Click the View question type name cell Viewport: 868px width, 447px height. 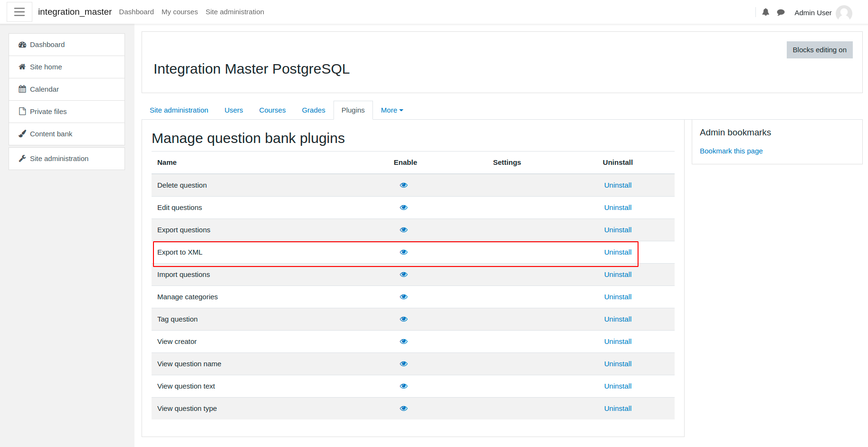point(187,409)
